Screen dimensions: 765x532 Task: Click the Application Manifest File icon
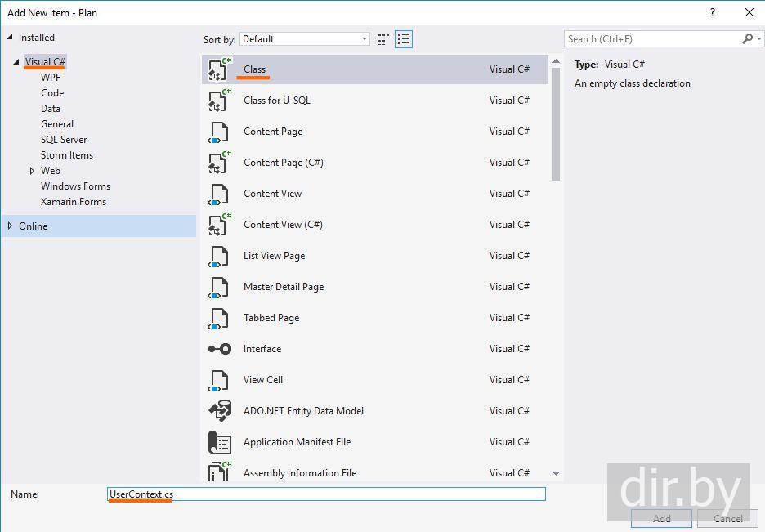click(219, 442)
